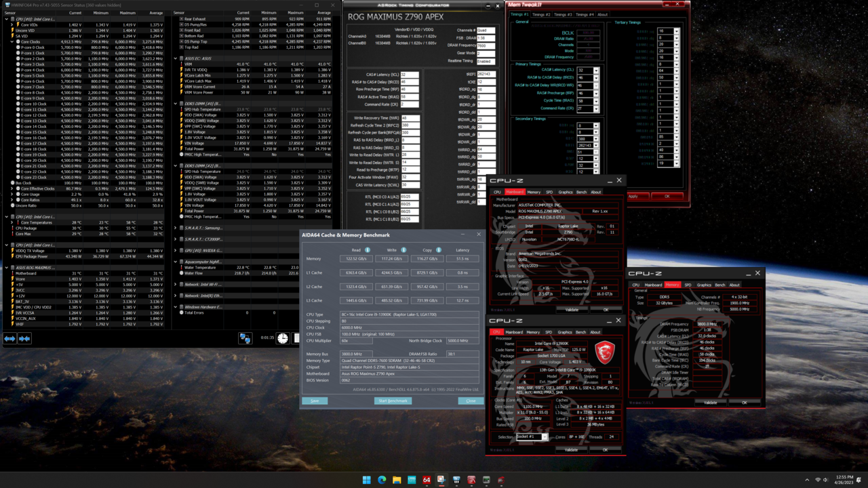This screenshot has height=488, width=868.
Task: Click the info icon next to Read
Action: tap(368, 250)
